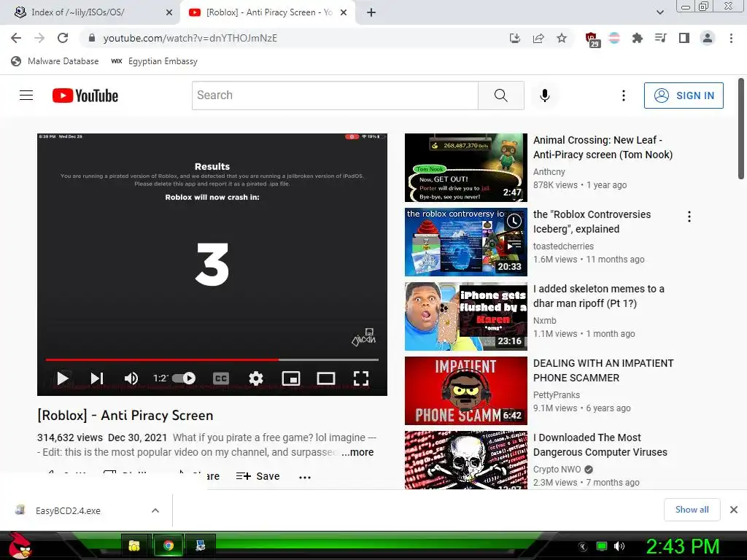Image resolution: width=747 pixels, height=560 pixels.
Task: Open YouTube settings three-dot menu
Action: [x=623, y=96]
